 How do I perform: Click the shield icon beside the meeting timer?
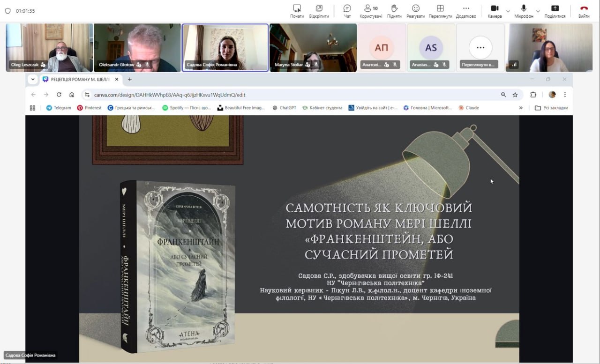click(x=7, y=11)
